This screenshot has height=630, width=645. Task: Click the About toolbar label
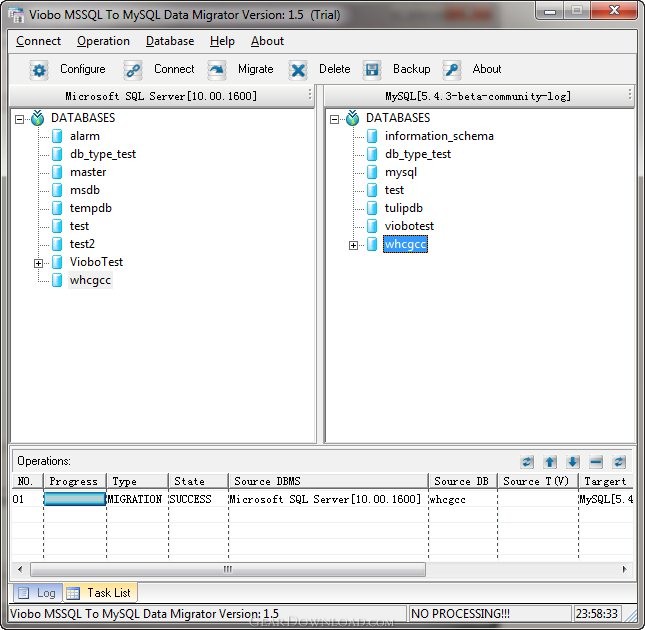[x=487, y=69]
